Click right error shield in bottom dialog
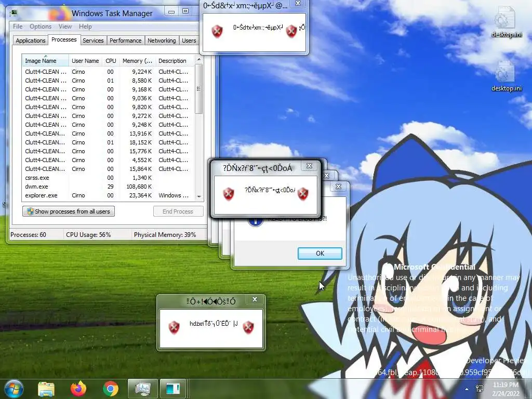The height and width of the screenshot is (399, 532). click(248, 328)
